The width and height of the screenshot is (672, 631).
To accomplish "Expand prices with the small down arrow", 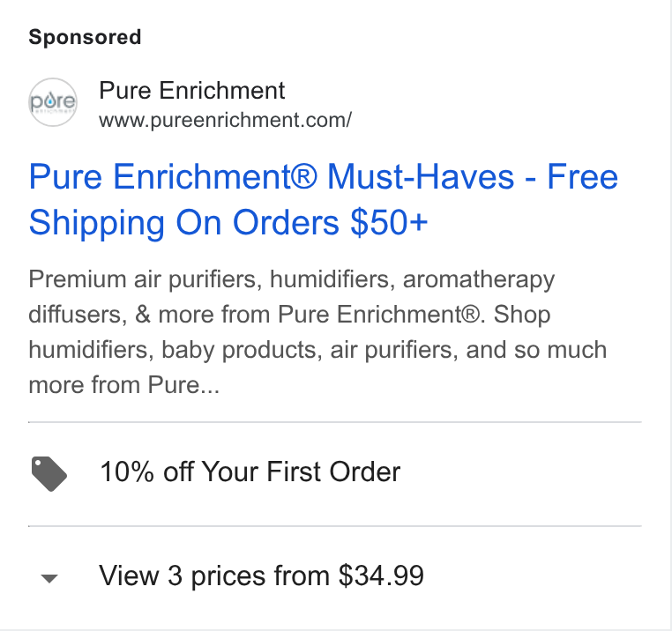I will [49, 578].
